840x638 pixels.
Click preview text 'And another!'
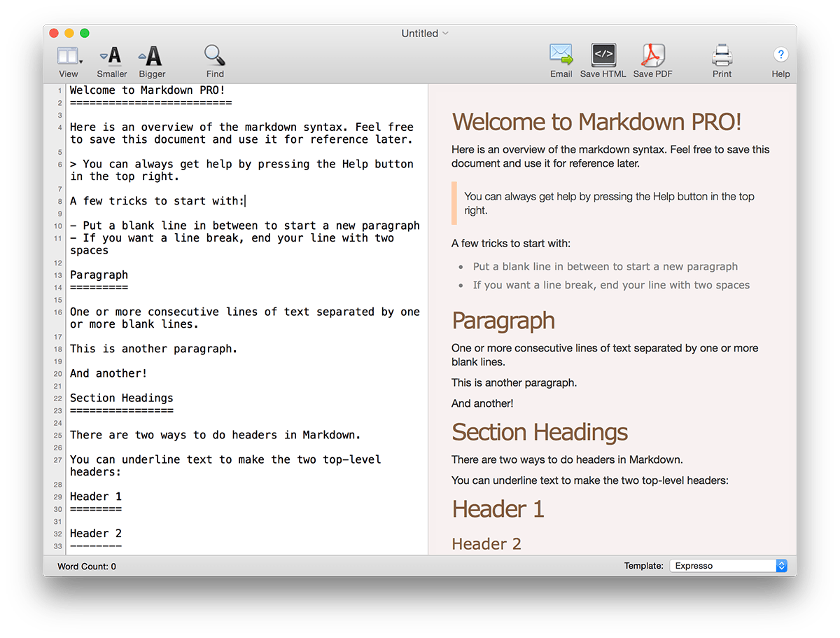coord(482,403)
